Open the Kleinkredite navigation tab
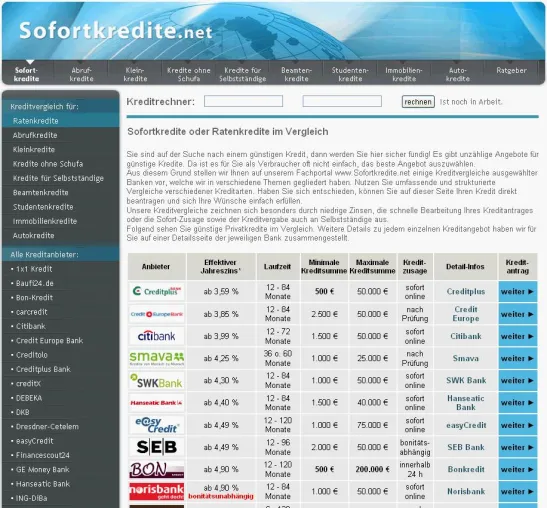This screenshot has width=547, height=508. tap(135, 74)
